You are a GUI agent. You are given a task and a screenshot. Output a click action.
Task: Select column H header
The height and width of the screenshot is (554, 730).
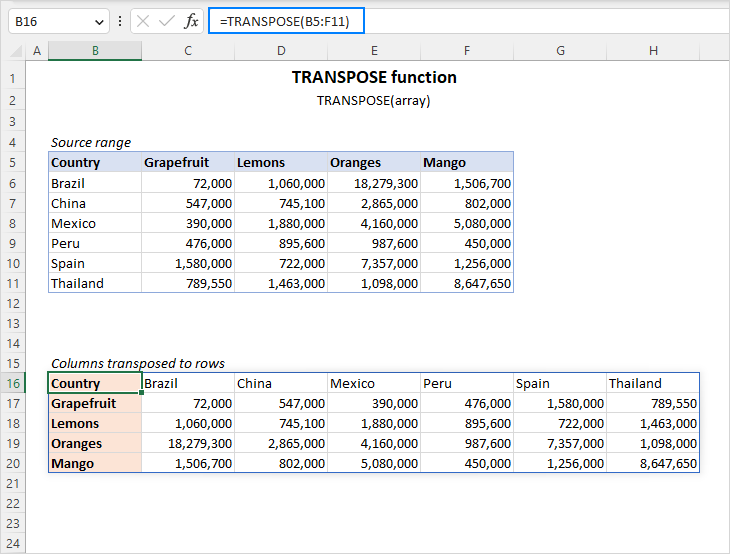pos(653,51)
